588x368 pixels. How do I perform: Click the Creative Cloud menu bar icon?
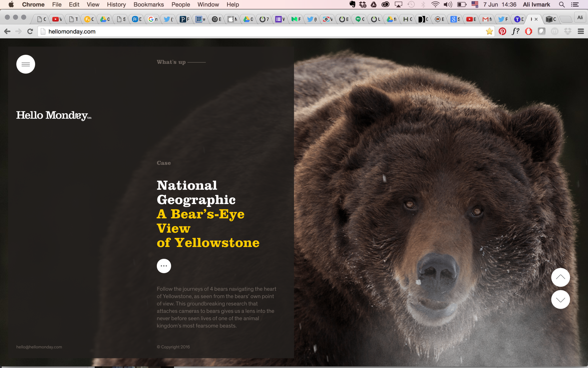[385, 4]
